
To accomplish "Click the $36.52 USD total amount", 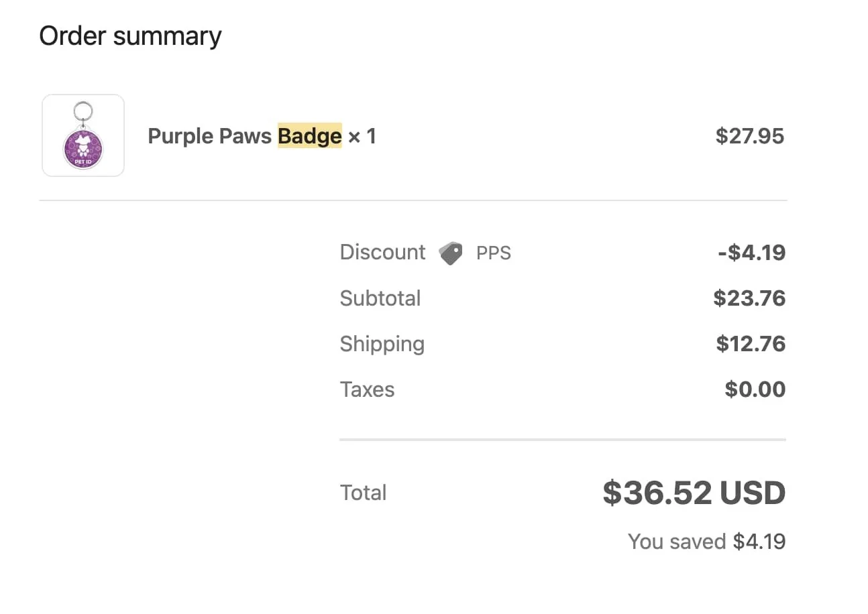I will (x=694, y=493).
